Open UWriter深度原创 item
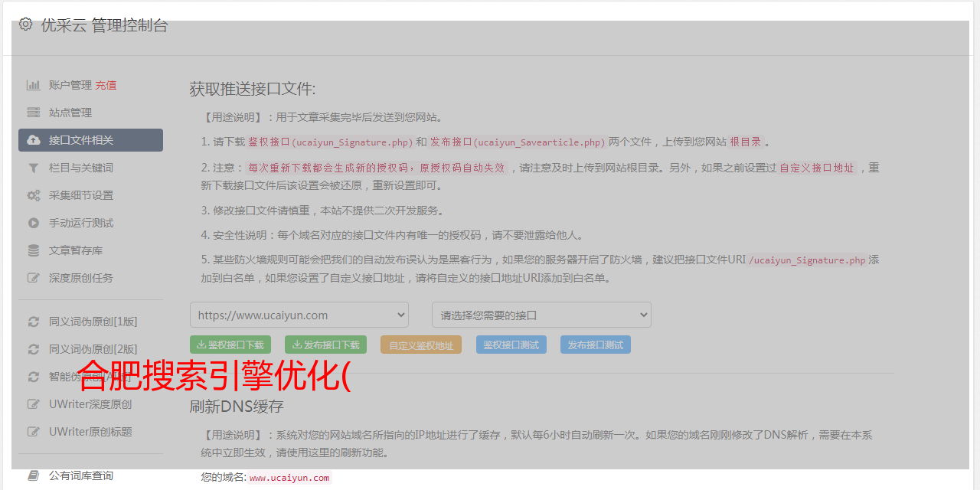 (90, 404)
